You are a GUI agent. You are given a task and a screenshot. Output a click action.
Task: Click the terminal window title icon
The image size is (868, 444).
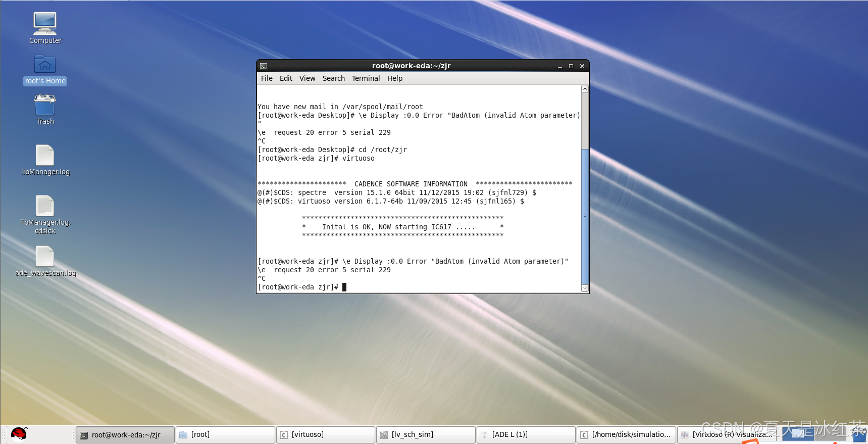tap(264, 66)
